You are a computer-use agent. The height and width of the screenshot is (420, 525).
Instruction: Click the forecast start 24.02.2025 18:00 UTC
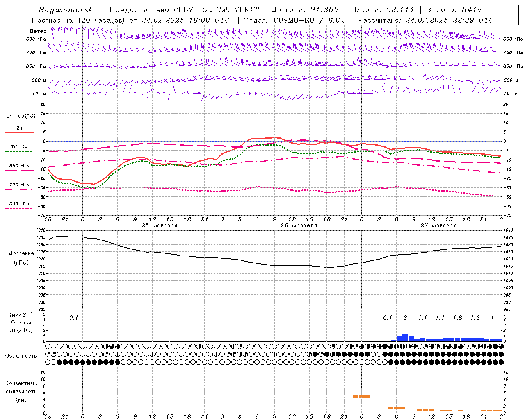pyautogui.click(x=185, y=20)
